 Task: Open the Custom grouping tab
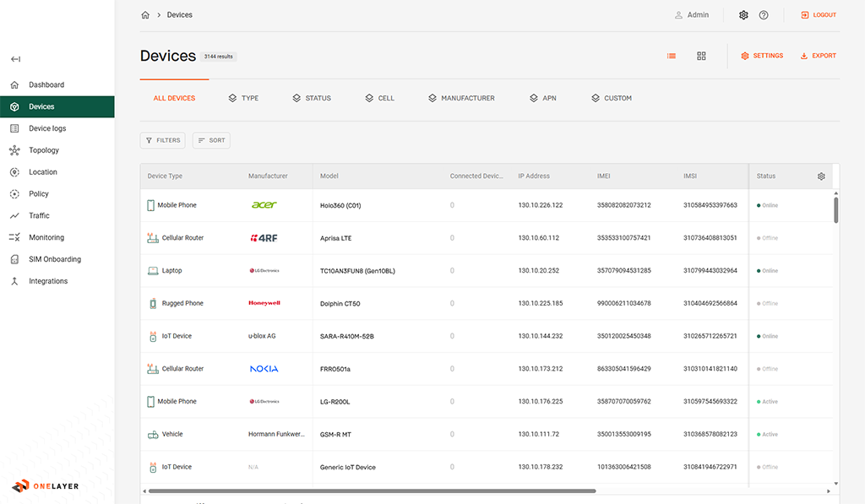(x=612, y=98)
